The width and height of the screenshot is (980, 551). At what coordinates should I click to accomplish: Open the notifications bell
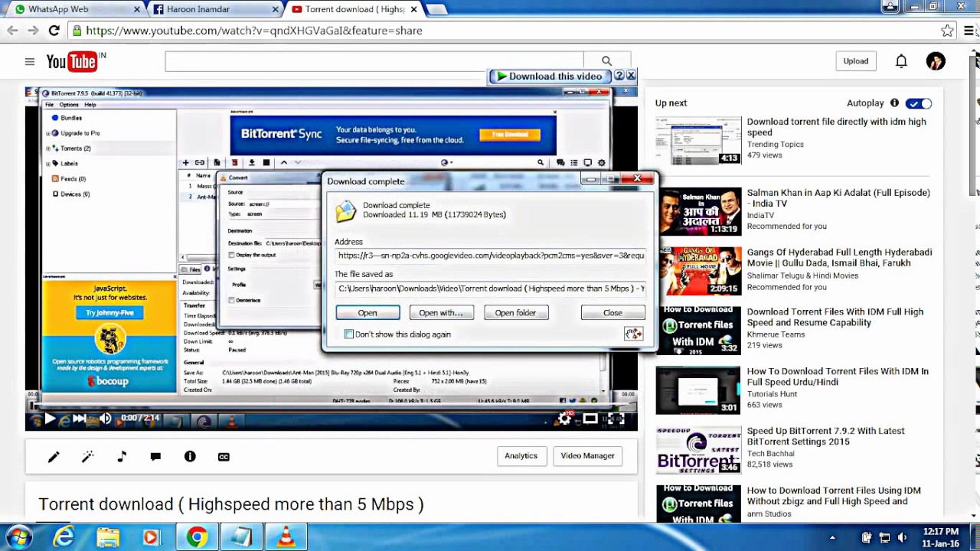pyautogui.click(x=901, y=61)
